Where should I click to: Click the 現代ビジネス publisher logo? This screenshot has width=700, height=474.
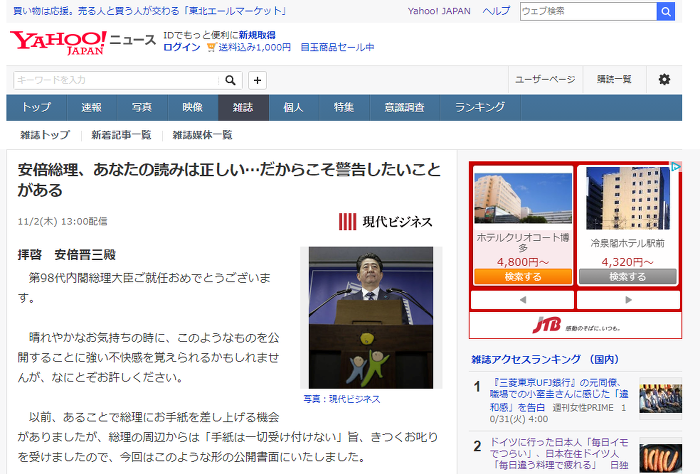[386, 221]
